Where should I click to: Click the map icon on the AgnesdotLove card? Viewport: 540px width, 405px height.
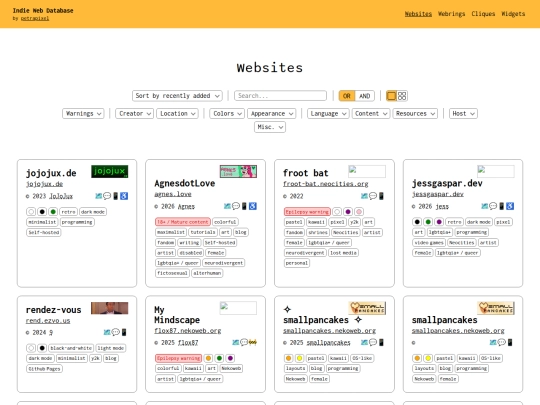click(227, 206)
